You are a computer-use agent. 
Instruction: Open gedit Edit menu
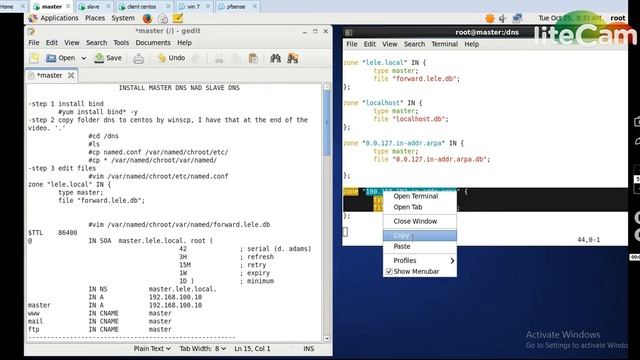(51, 43)
